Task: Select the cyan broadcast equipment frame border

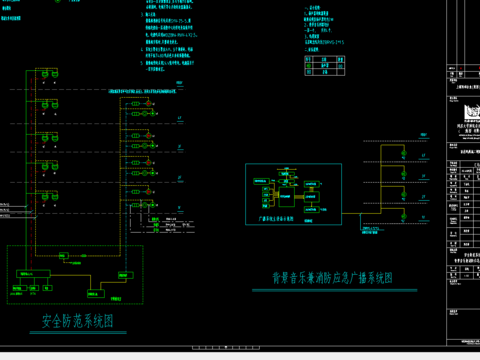Action: coord(293,194)
